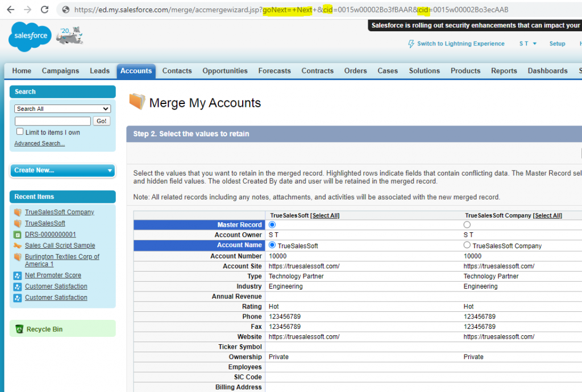The width and height of the screenshot is (582, 392).
Task: Click the site info globe icon in address bar
Action: 66,10
